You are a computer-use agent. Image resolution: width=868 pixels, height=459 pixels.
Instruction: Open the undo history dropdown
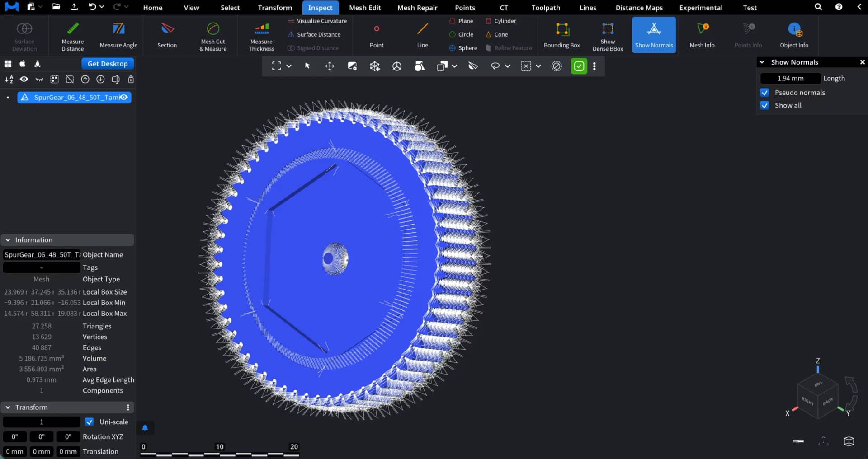102,7
